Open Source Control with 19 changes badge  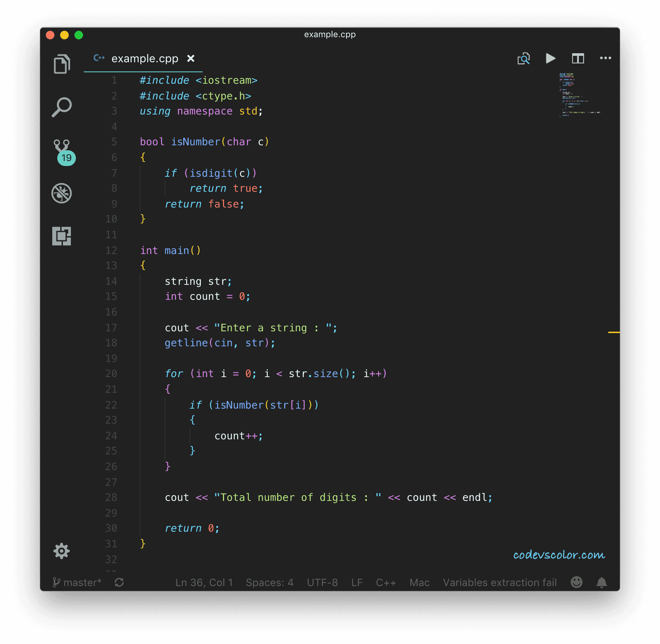coord(62,151)
